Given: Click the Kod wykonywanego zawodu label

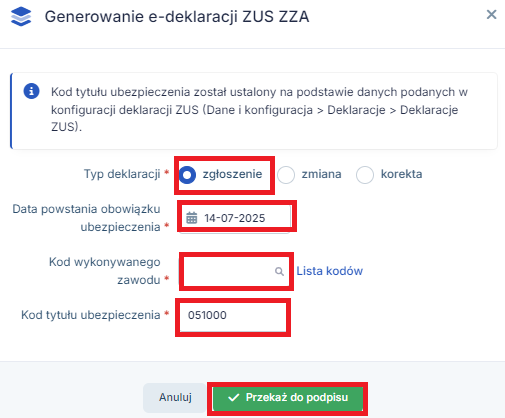Looking at the screenshot, I should [105, 271].
